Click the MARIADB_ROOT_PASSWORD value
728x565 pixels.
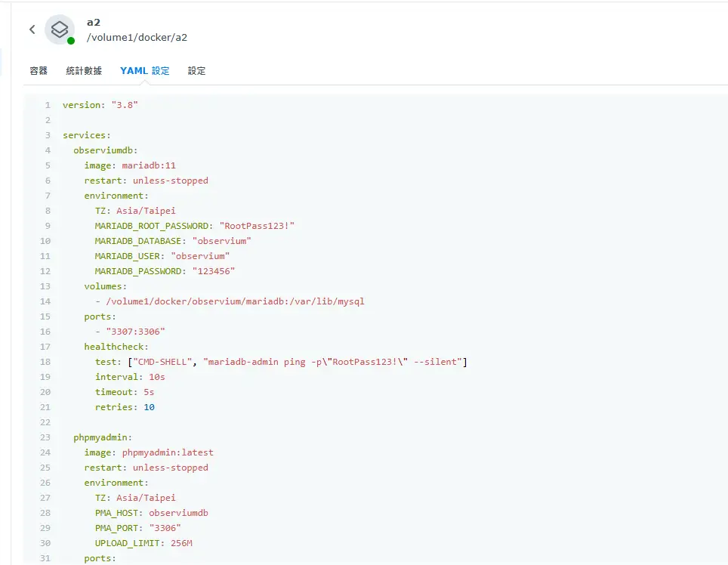pyautogui.click(x=257, y=226)
